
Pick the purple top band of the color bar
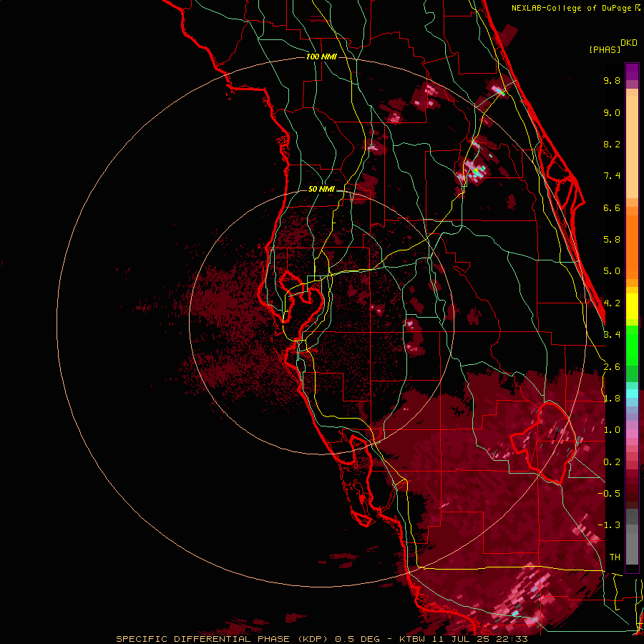click(x=632, y=72)
